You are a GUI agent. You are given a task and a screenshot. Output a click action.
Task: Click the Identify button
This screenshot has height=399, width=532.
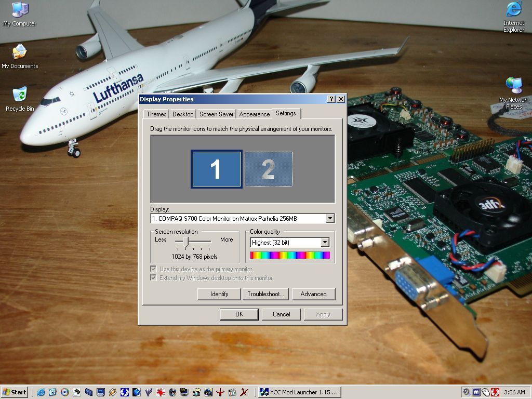coord(219,294)
